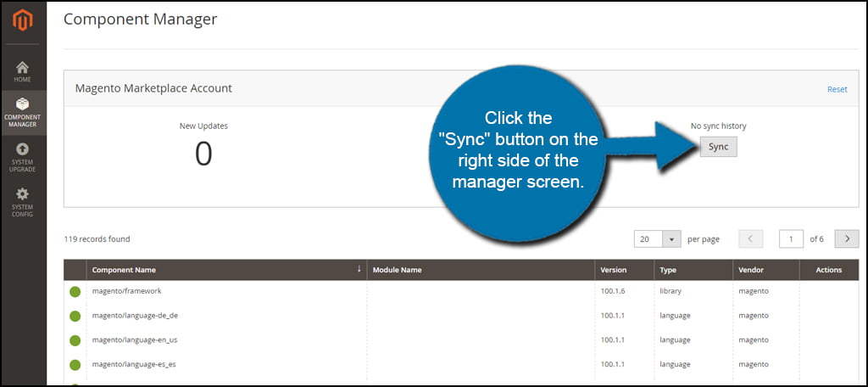Click the Actions column header
This screenshot has width=868, height=387.
click(829, 270)
